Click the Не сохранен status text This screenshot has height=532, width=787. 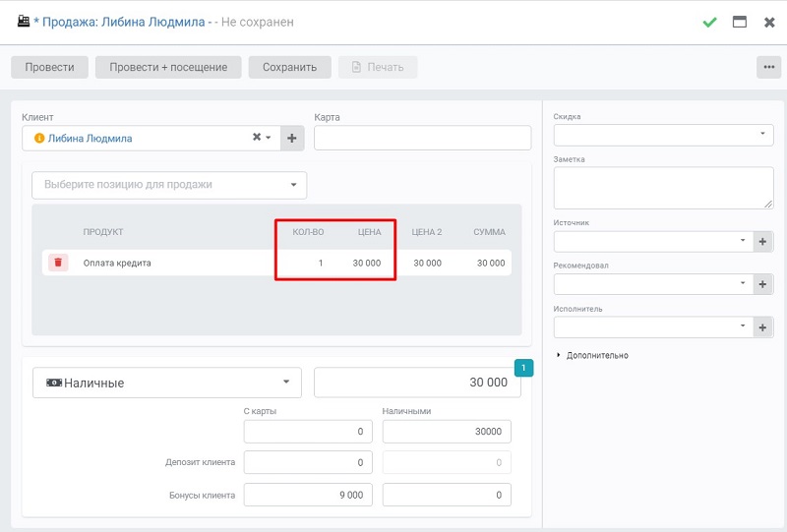(x=258, y=22)
